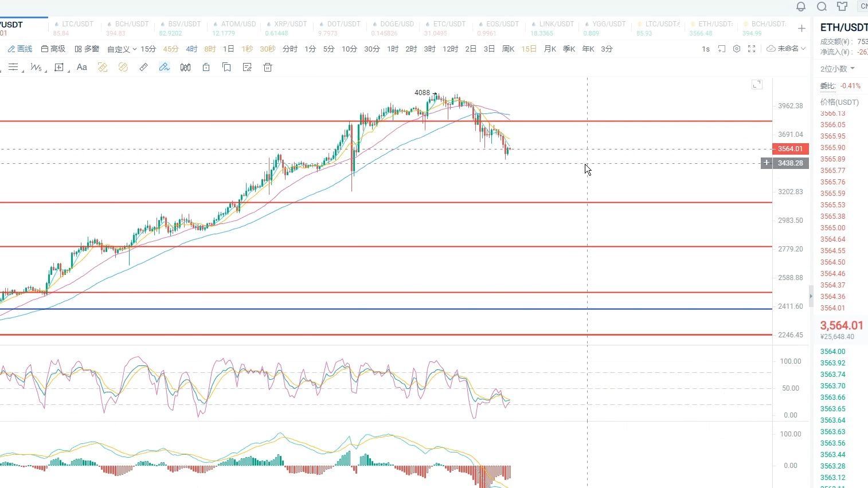
Task: Switch to the 1日 timeframe
Action: (228, 49)
